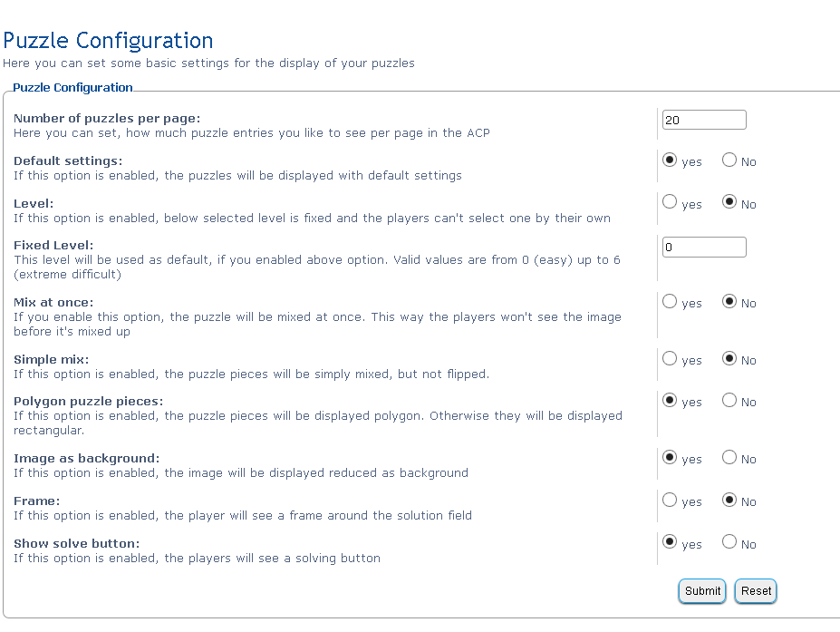Enable Simple mix with yes radio
840x632 pixels.
(670, 358)
